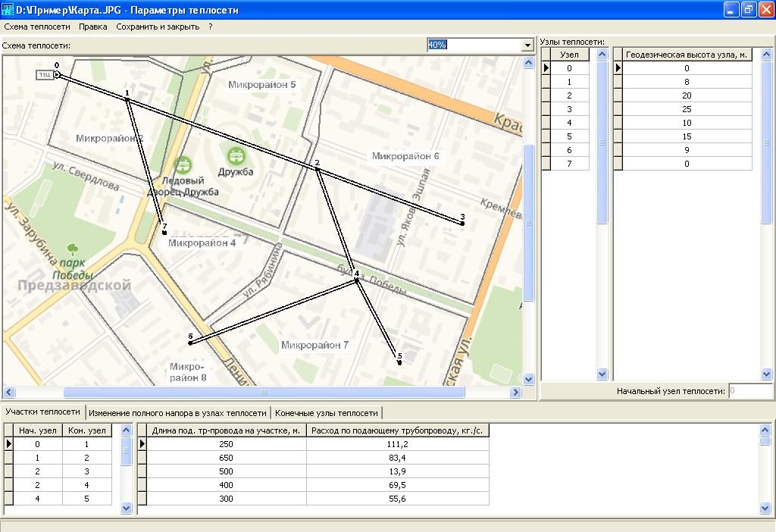The width and height of the screenshot is (776, 532).
Task: Click the application icon in title bar
Action: (8, 10)
